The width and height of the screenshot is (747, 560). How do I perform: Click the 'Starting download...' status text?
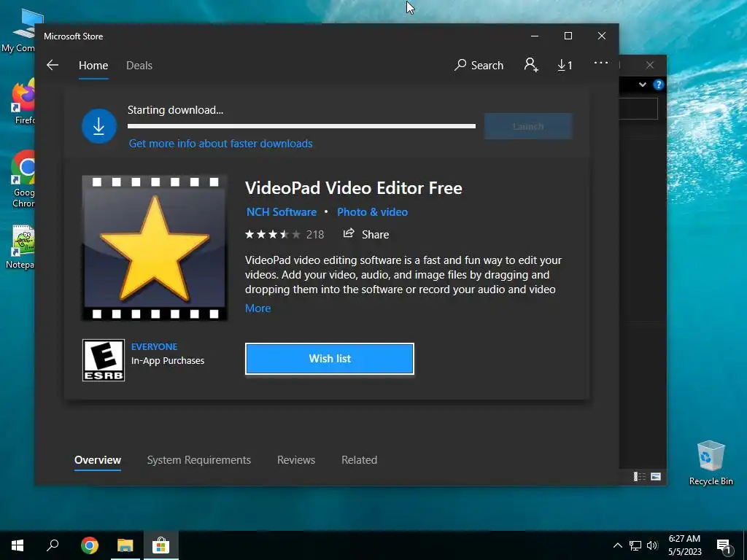coord(175,110)
